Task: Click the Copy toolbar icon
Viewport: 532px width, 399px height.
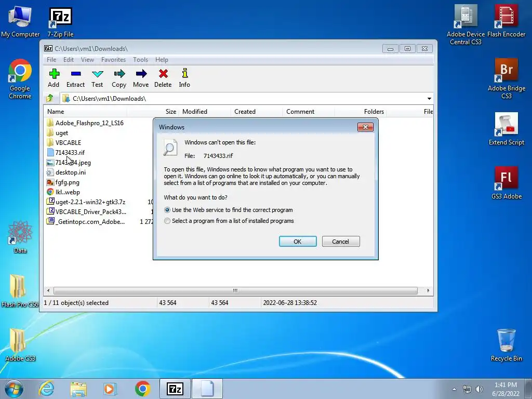Action: click(119, 78)
